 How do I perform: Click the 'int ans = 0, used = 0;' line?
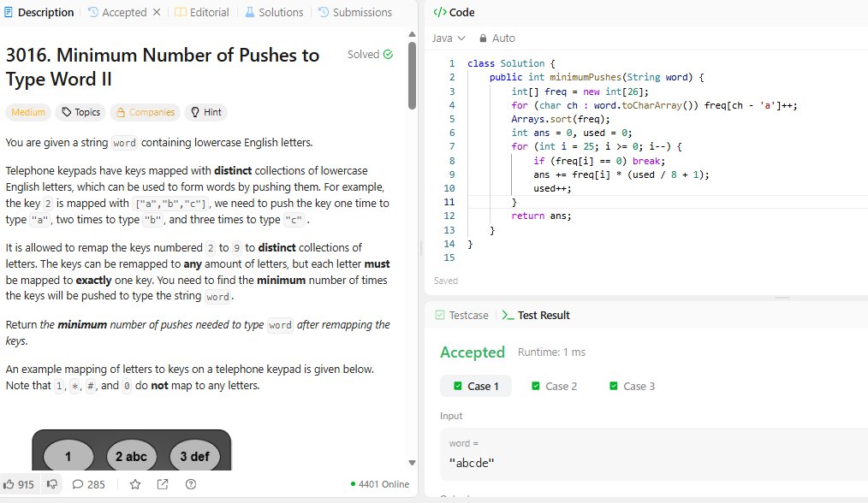tap(571, 133)
